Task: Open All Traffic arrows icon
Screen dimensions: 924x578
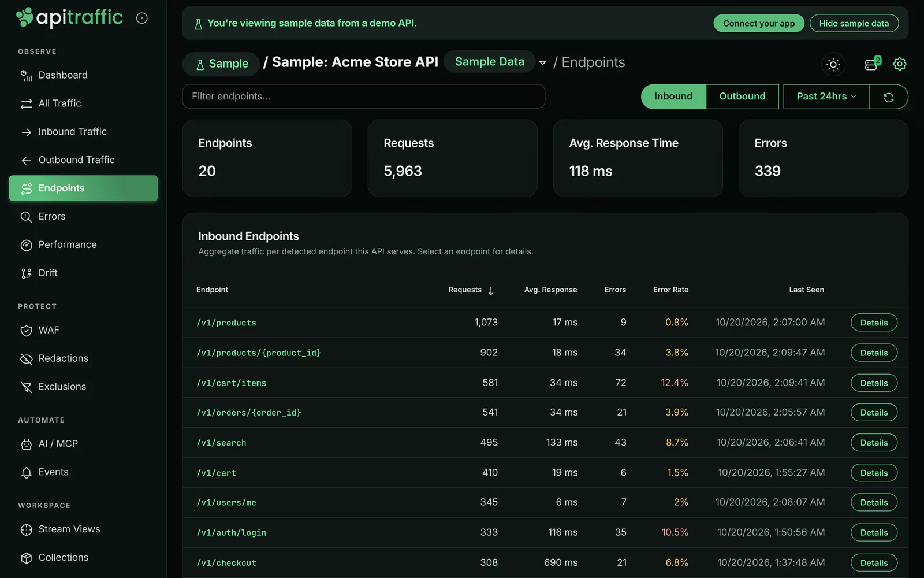Action: 26,104
